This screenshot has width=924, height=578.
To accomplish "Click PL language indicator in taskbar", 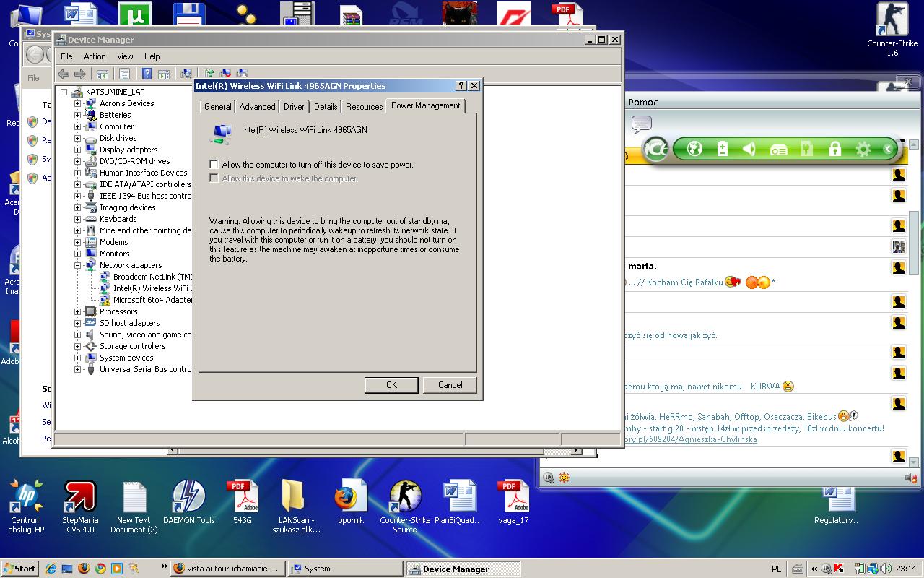I will tap(776, 569).
